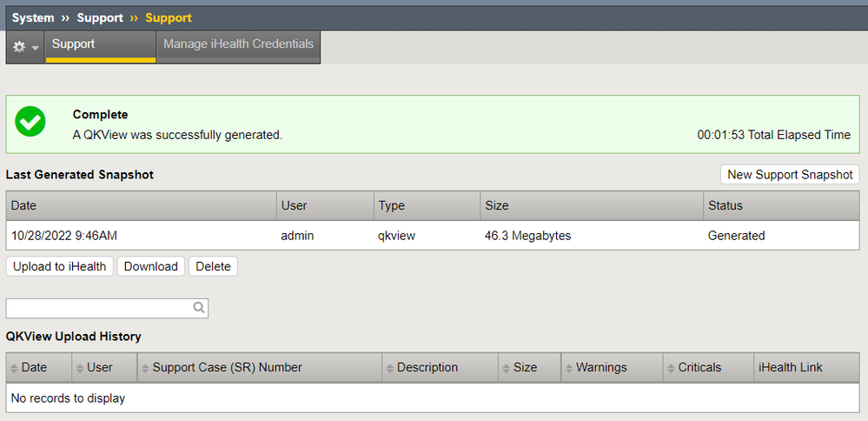Click the green Complete checkmark icon

point(30,121)
